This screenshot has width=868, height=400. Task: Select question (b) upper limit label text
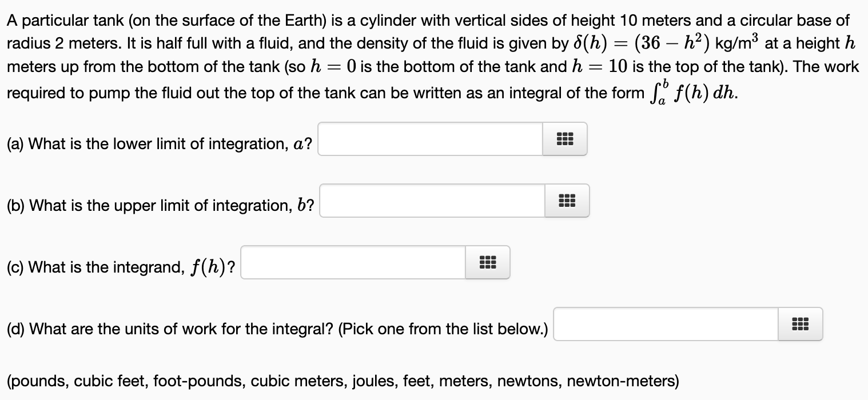coord(161,206)
